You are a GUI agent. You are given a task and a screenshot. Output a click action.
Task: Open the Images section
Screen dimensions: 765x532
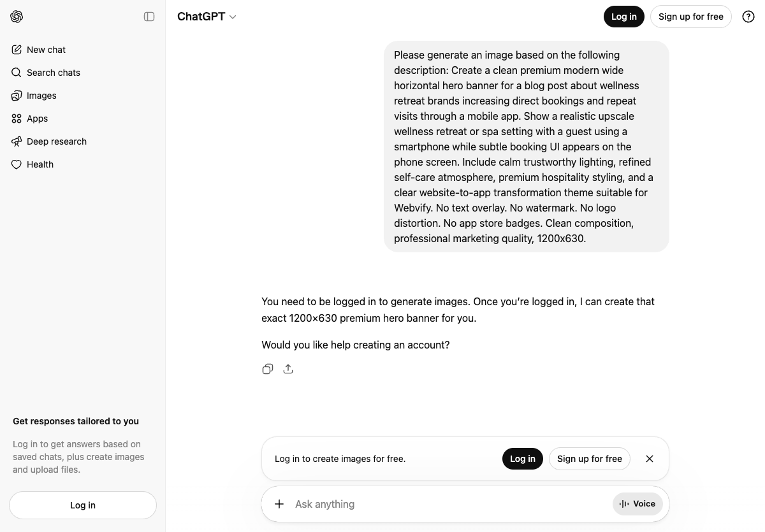coord(41,95)
